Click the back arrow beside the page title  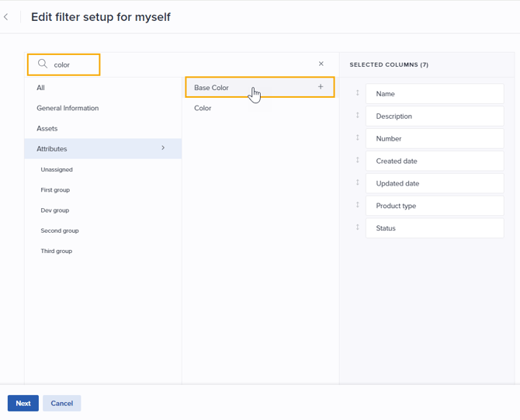[6, 17]
